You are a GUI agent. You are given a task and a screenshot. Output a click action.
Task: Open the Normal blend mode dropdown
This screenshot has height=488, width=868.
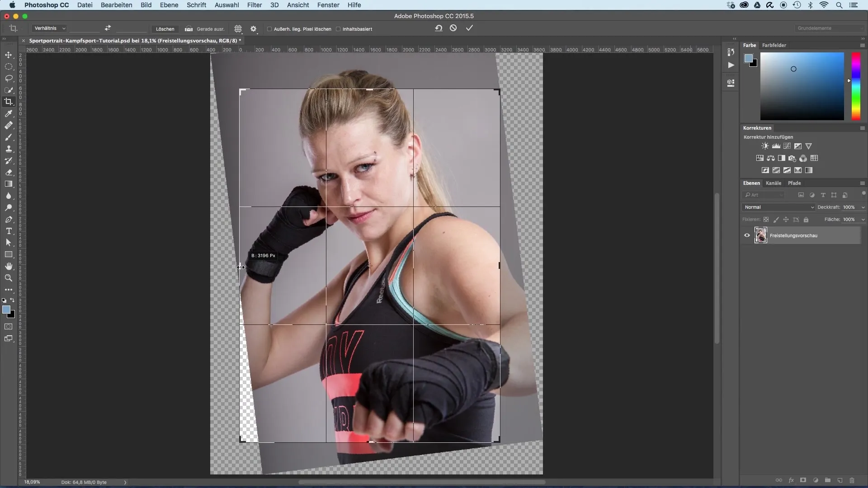[x=778, y=207]
